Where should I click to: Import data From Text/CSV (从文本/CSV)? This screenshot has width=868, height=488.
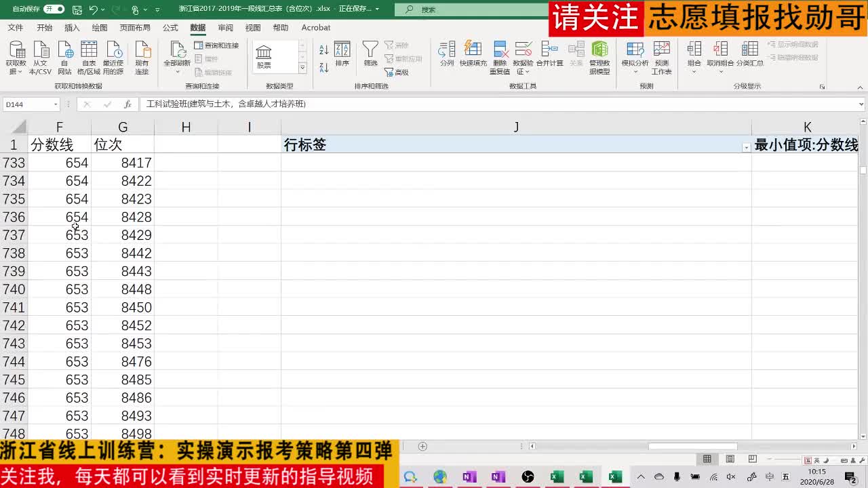pos(41,58)
